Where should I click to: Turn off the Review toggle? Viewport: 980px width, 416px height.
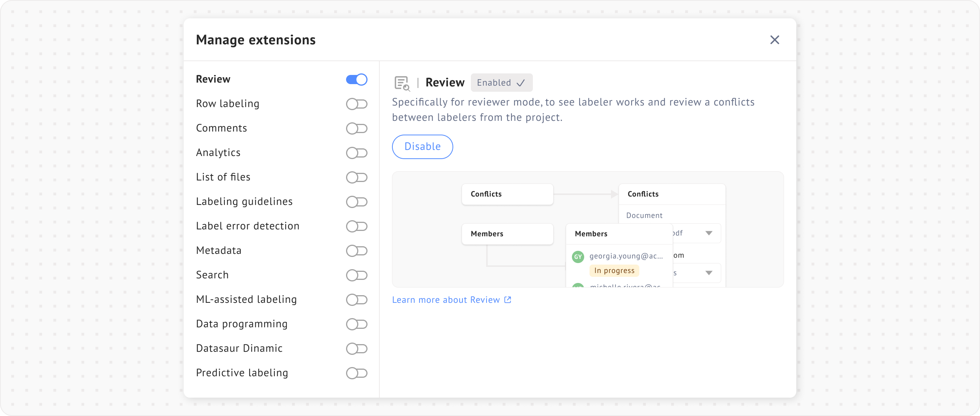click(x=356, y=80)
